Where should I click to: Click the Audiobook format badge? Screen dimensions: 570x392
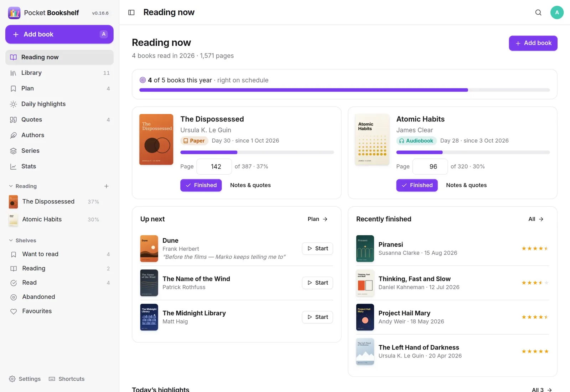416,141
